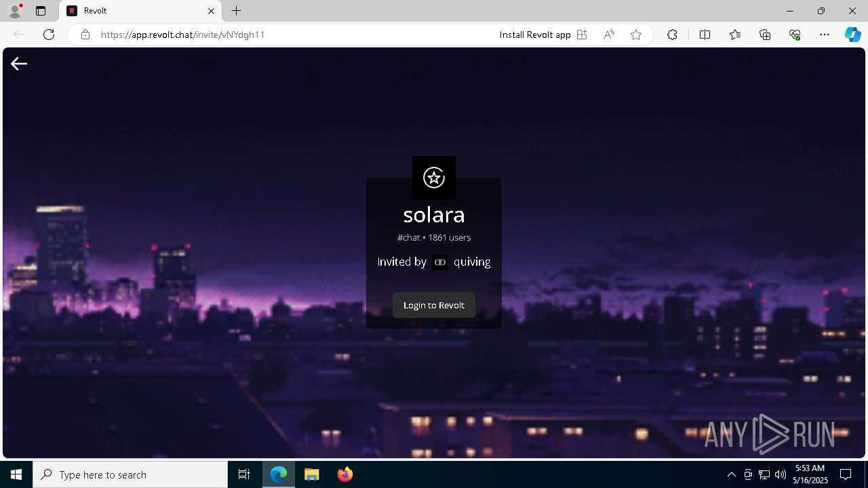Image resolution: width=868 pixels, height=488 pixels.
Task: Open Copilot sidebar
Action: 852,35
